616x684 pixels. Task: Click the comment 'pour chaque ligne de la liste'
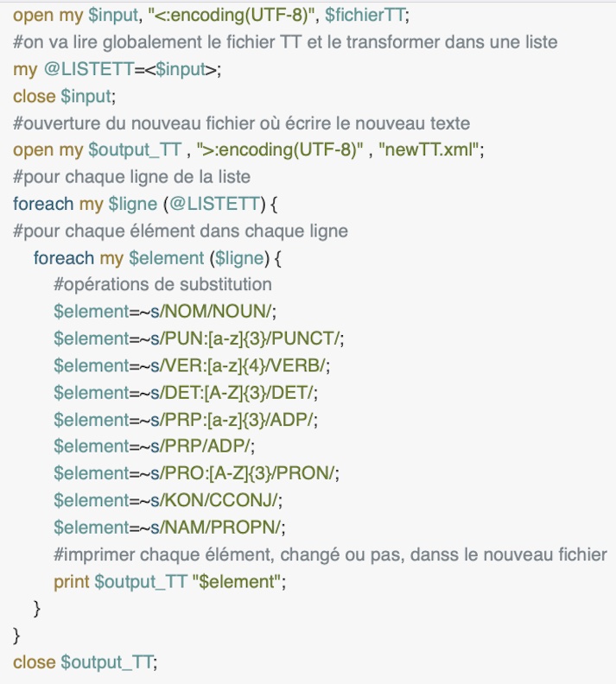[131, 177]
